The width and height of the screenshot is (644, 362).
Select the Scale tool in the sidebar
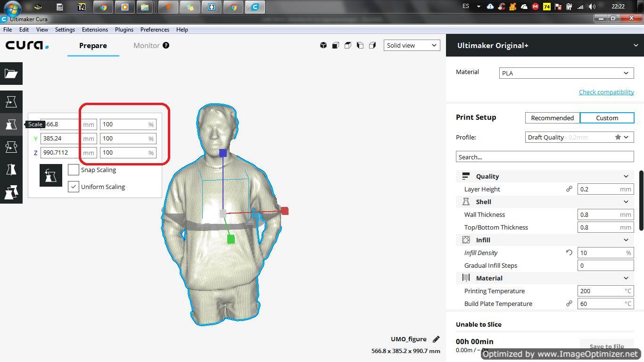pyautogui.click(x=11, y=124)
